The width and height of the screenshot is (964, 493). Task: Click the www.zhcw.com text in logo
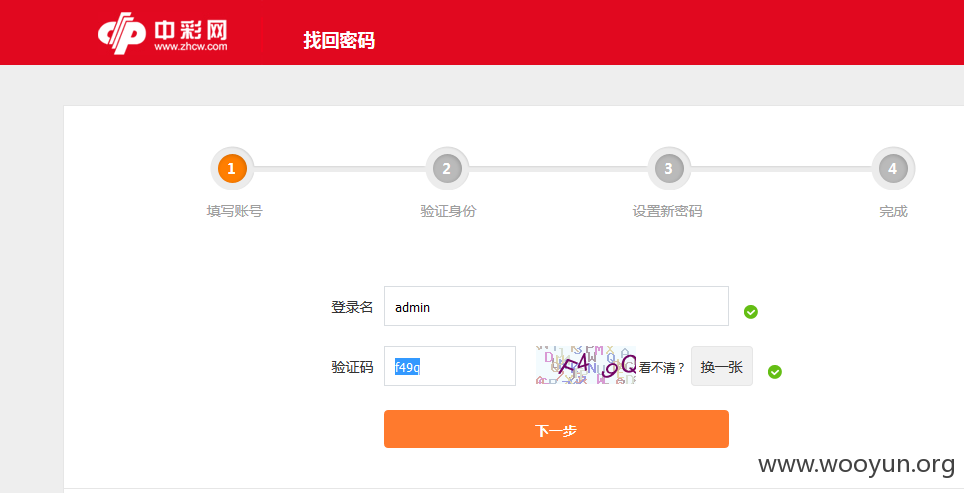tap(191, 47)
